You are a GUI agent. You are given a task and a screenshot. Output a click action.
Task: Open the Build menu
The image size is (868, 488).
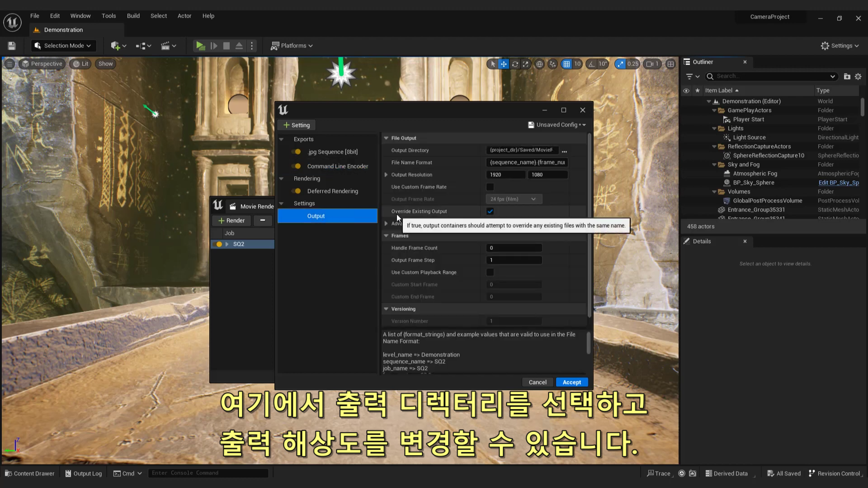click(x=133, y=16)
